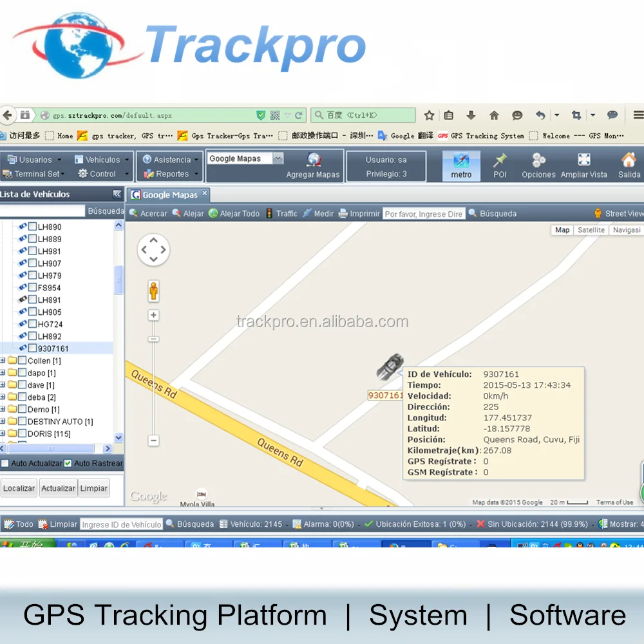Open the Terminal Set menu
The height and width of the screenshot is (644, 644).
[33, 174]
